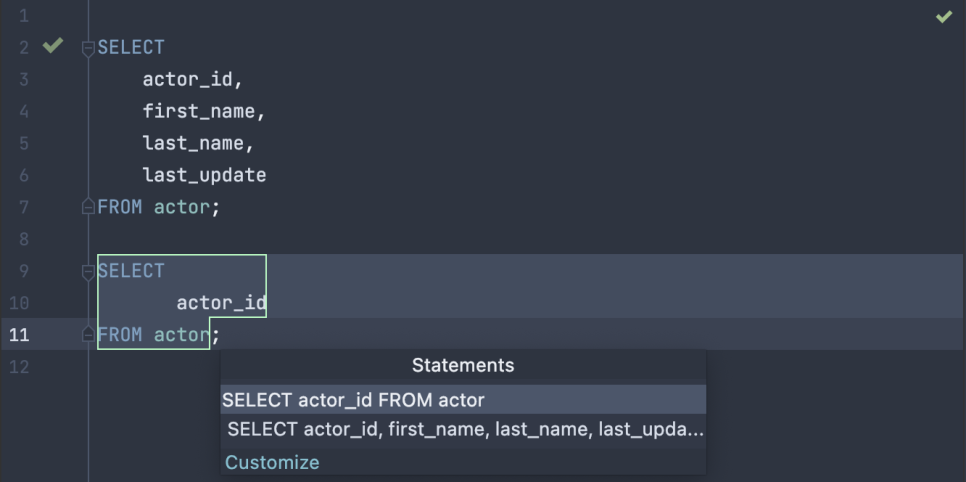Click fold end marker on line 11
Viewport: 966px width, 482px height.
(88, 335)
